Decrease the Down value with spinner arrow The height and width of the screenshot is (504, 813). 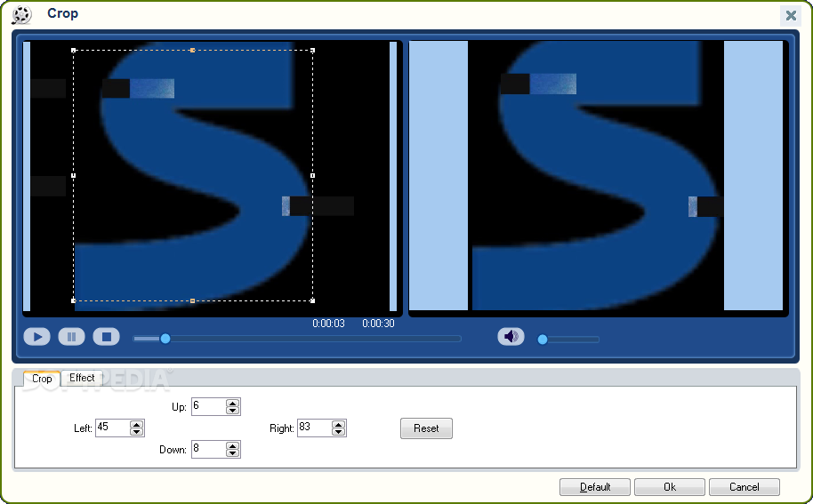pos(233,452)
